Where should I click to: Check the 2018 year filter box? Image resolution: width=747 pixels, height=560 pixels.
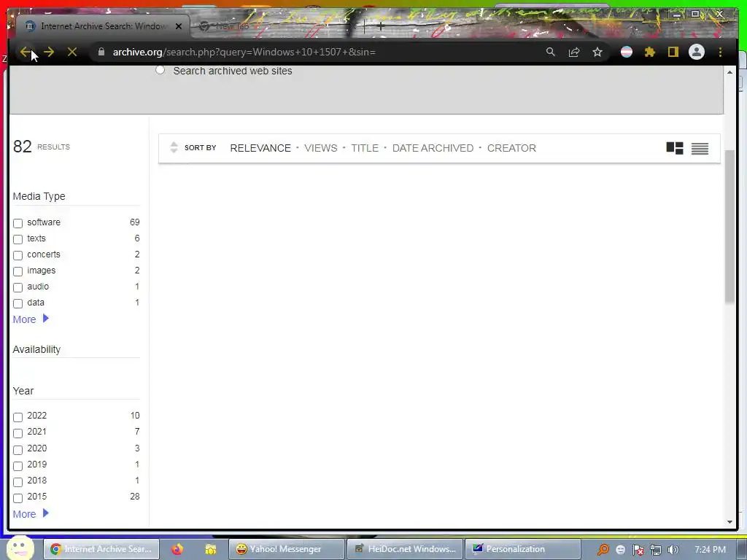tap(18, 482)
